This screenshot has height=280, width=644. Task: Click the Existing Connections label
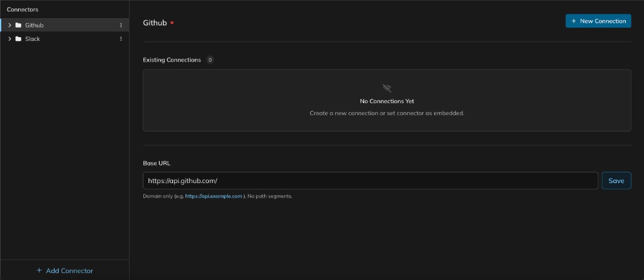pyautogui.click(x=172, y=60)
